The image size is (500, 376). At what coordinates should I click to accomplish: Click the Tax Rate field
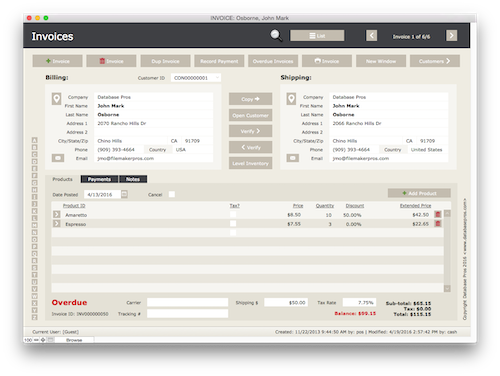pos(359,302)
